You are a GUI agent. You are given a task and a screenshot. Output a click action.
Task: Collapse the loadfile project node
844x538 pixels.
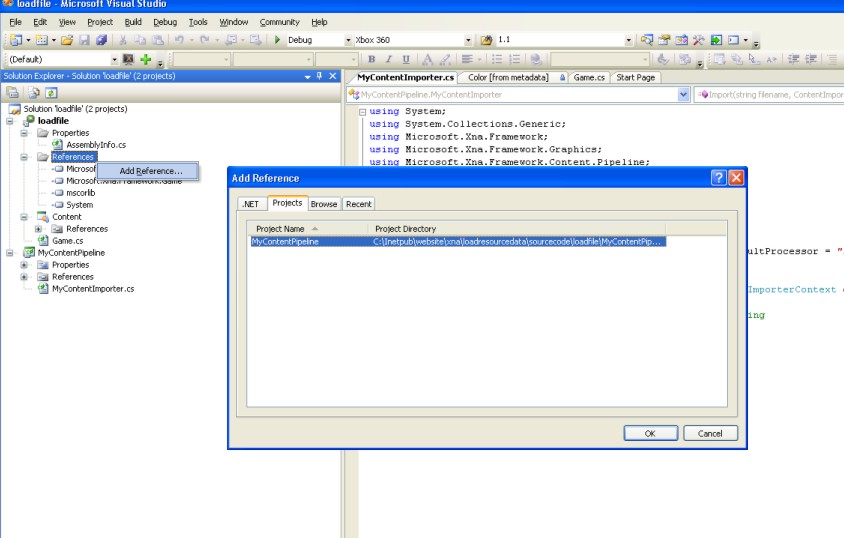(10, 121)
